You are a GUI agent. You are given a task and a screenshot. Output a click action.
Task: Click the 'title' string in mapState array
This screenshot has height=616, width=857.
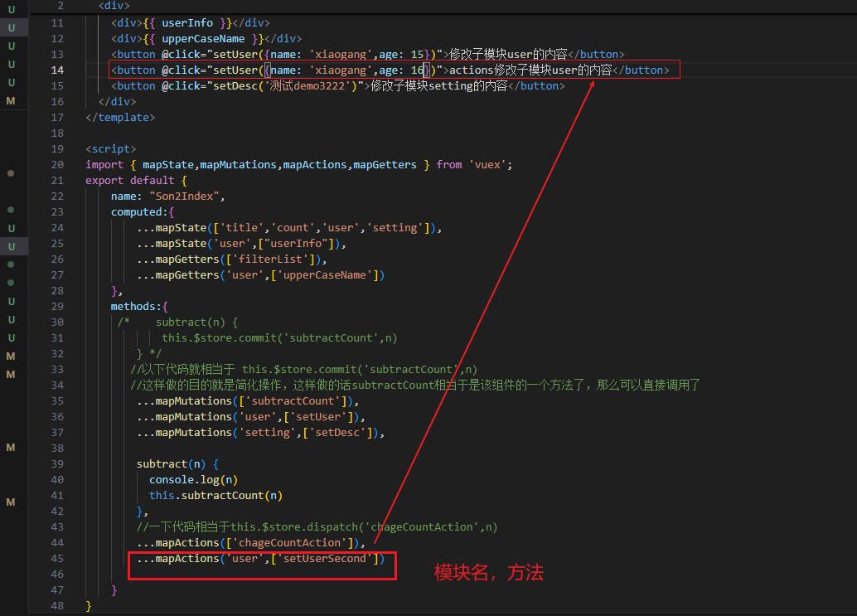tap(241, 228)
